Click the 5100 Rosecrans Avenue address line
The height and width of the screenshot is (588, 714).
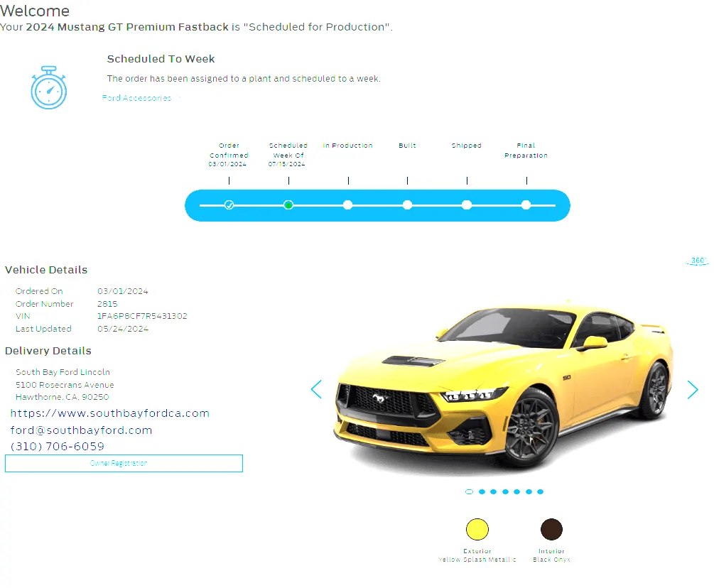(65, 385)
